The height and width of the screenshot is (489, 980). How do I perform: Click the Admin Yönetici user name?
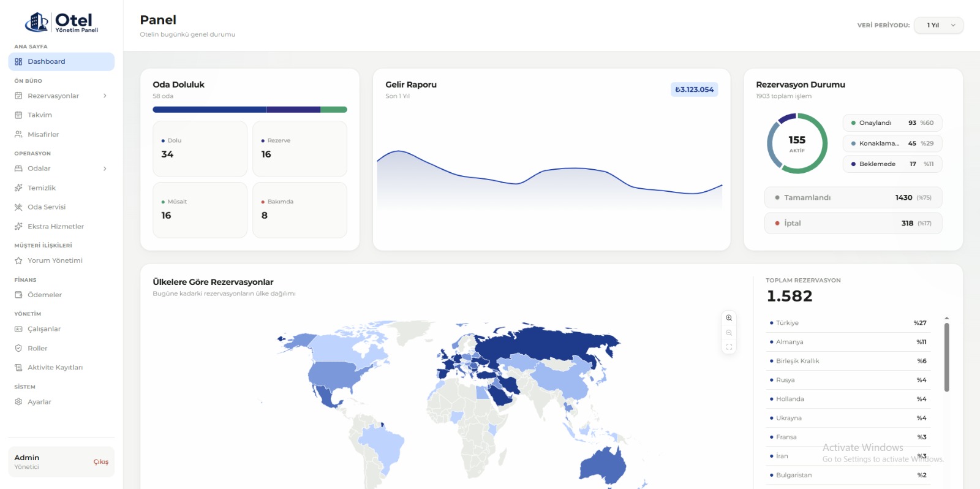[x=27, y=462]
